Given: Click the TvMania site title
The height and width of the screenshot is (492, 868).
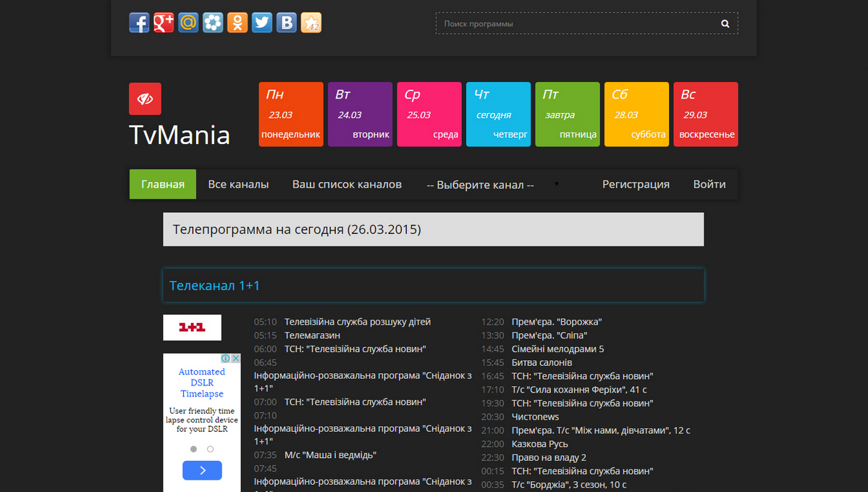Looking at the screenshot, I should (180, 135).
